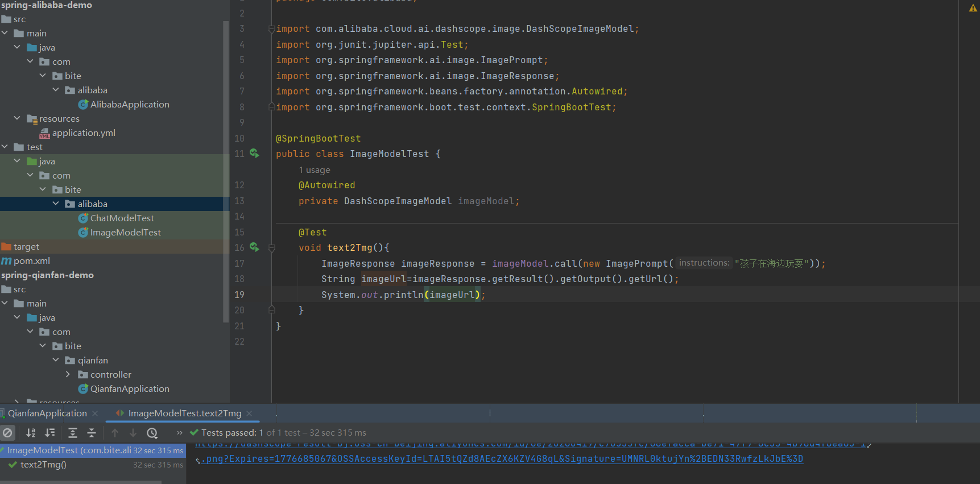The height and width of the screenshot is (484, 980).
Task: Toggle show ignored tests icon
Action: coord(7,433)
